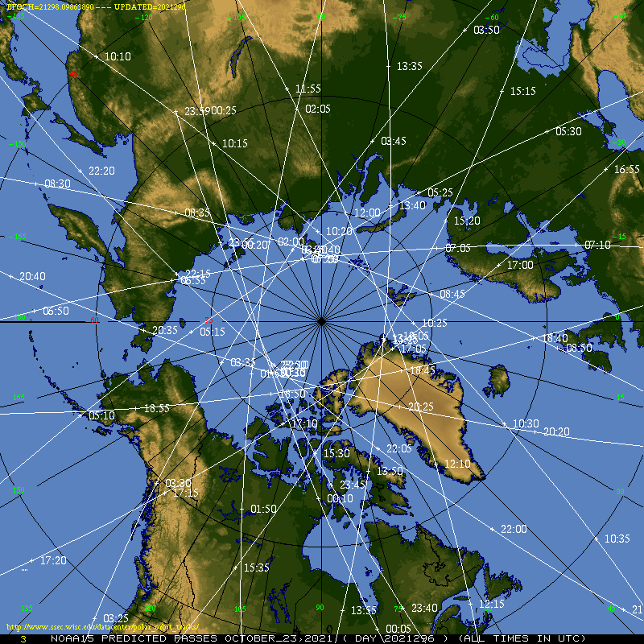Select the green -165 longitude label

click(18, 237)
